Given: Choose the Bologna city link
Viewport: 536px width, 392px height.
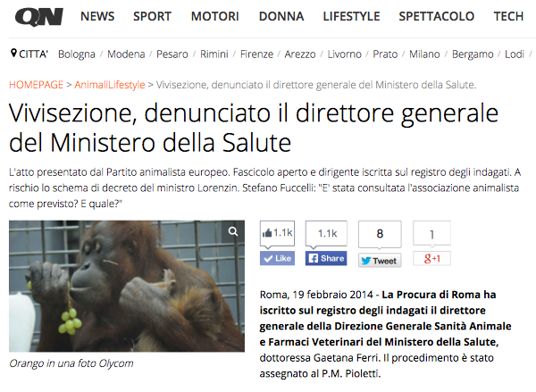Looking at the screenshot, I should tap(77, 54).
